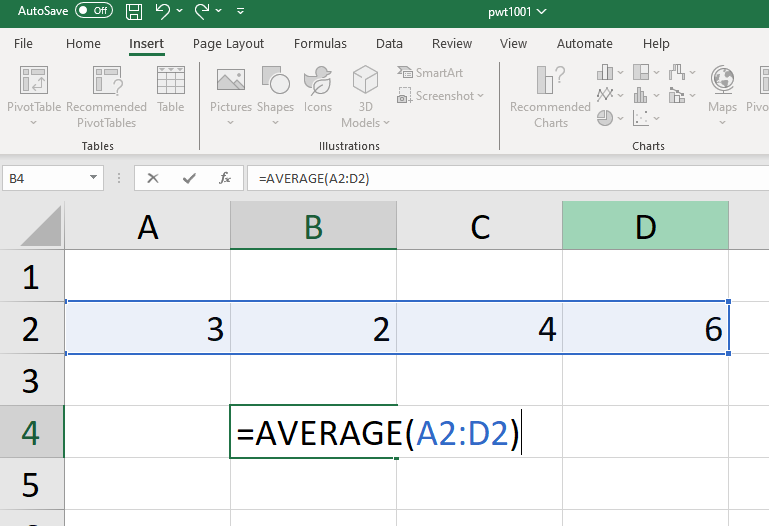Click the Insert Function fx button
The height and width of the screenshot is (526, 769).
click(225, 178)
